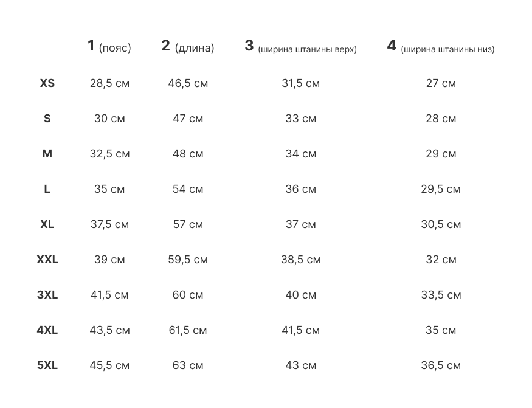Select the 63 см length value for 5XL
Image resolution: width=532 pixels, height=408 pixels.
click(x=188, y=365)
